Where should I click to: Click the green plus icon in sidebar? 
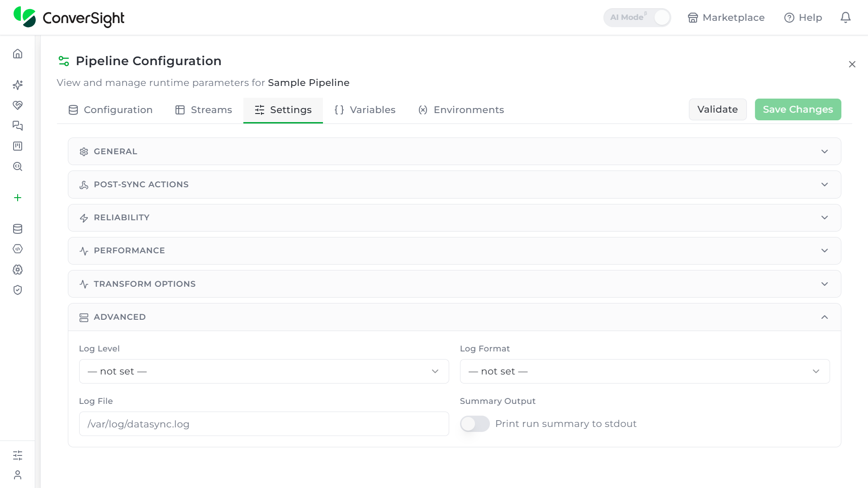[x=18, y=198]
